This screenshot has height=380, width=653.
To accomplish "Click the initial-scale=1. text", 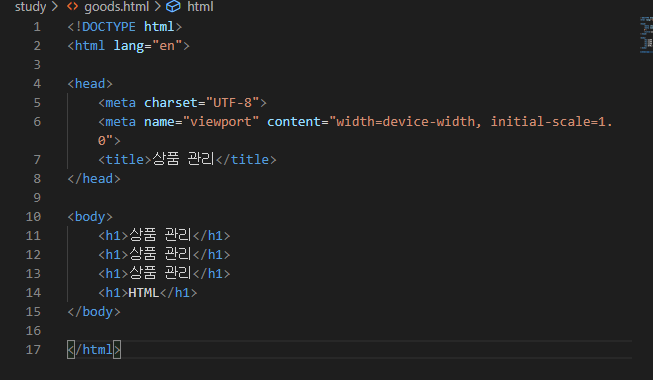I will pyautogui.click(x=551, y=122).
